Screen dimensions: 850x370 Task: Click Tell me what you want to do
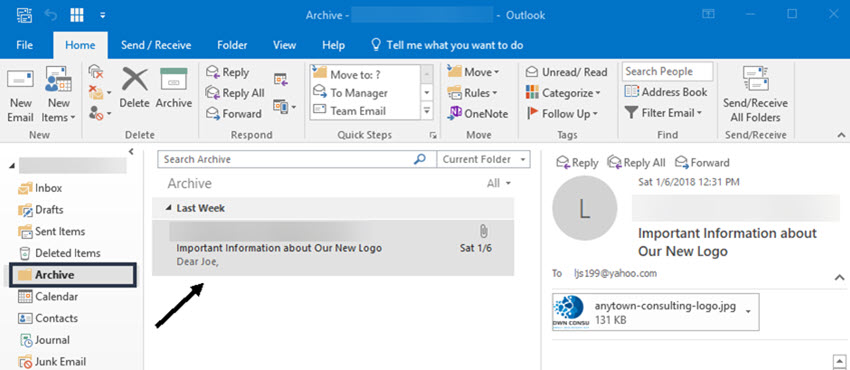(447, 46)
